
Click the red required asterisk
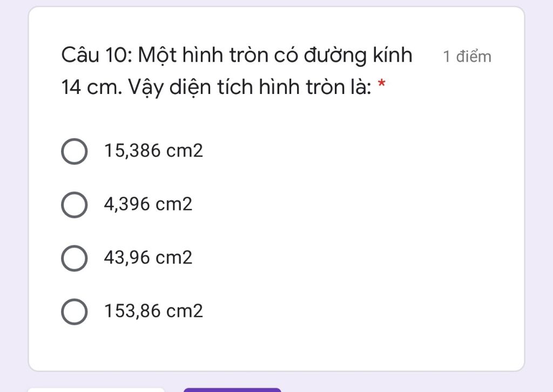(x=382, y=84)
